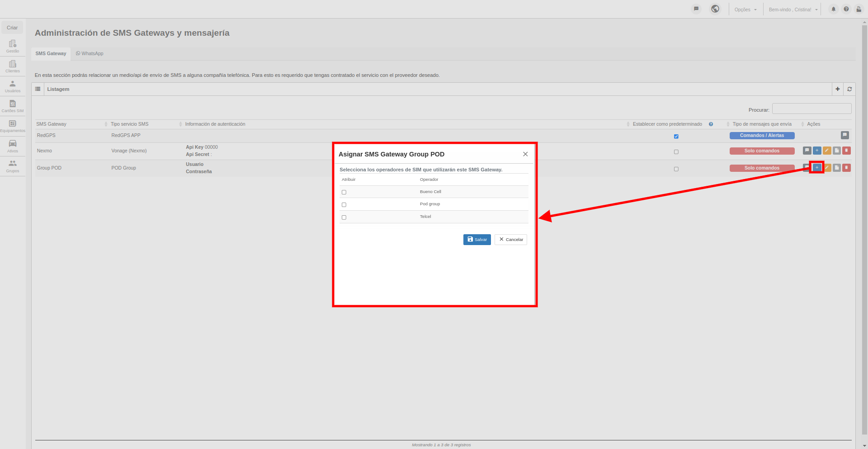Check the Pod group operator checkbox
The image size is (868, 449).
tap(344, 205)
